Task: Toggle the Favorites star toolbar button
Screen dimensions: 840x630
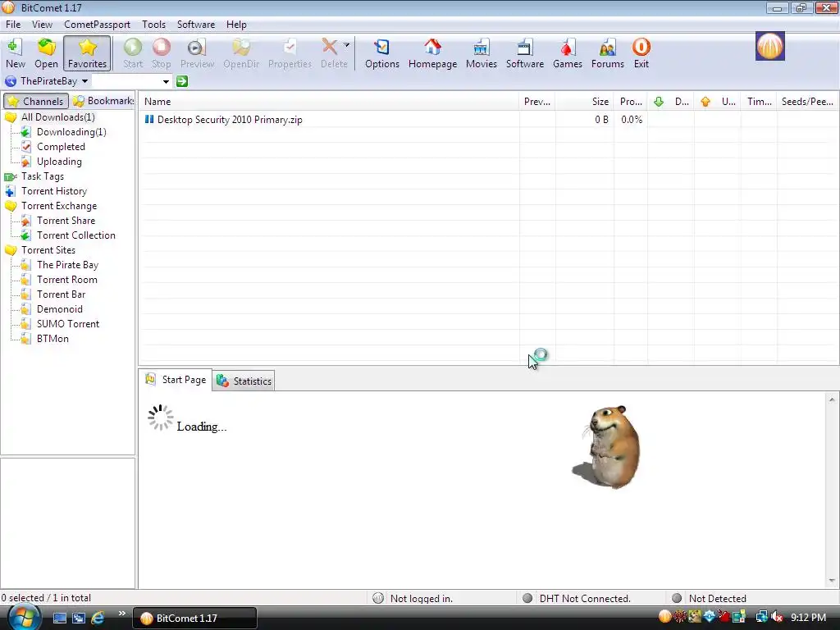Action: click(x=87, y=53)
